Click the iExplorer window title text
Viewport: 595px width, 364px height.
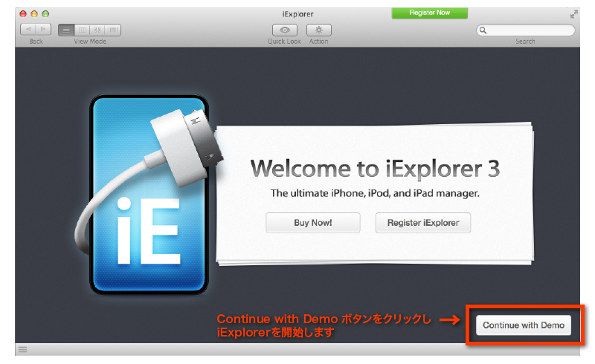point(298,14)
